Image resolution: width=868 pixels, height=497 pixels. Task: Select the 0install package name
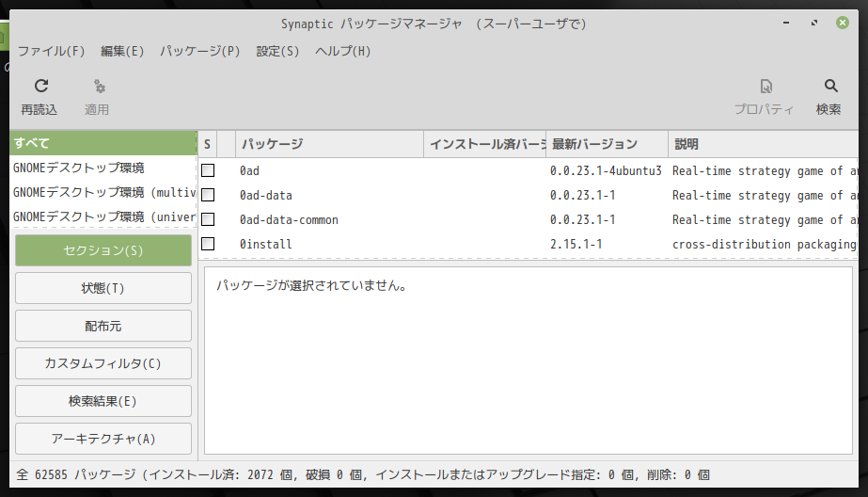pyautogui.click(x=265, y=244)
